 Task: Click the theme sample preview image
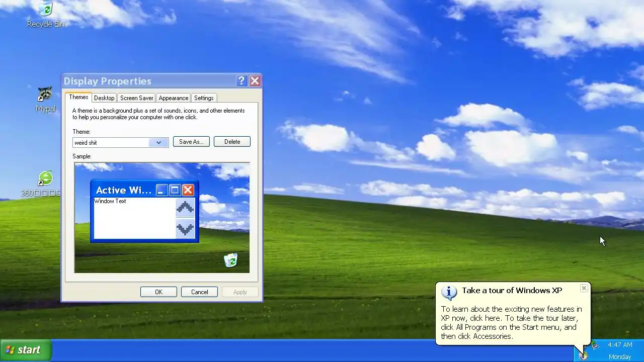162,218
